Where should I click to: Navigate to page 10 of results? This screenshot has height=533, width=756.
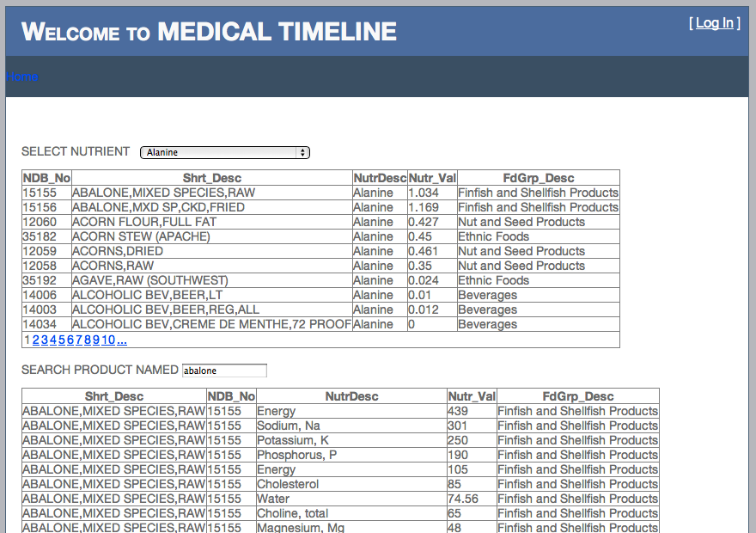pos(108,340)
